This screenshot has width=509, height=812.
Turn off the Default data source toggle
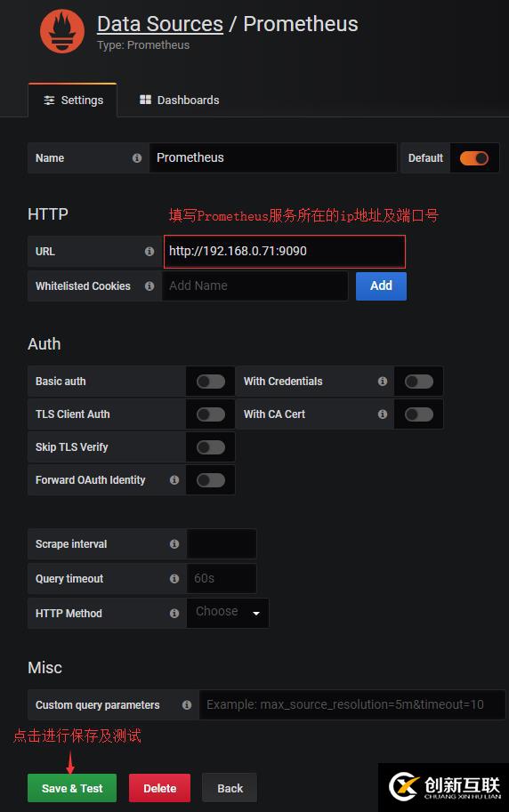(473, 158)
